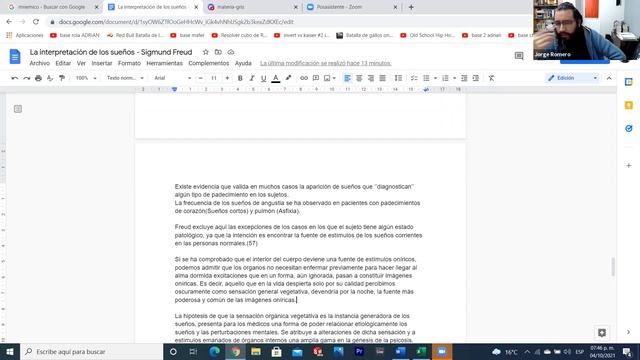Open Windows Start menu
The image size is (640, 360).
coord(10,351)
